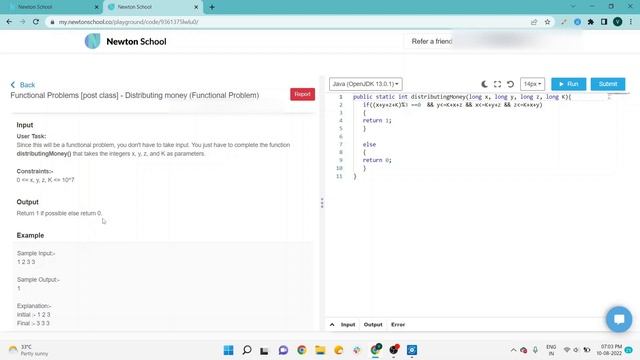Switch to the Error console tab

(398, 325)
